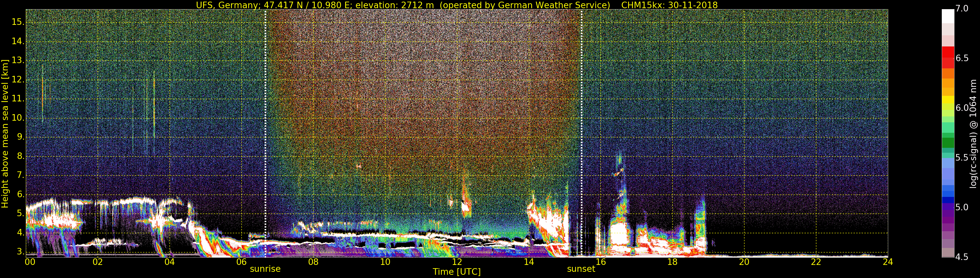
Task: Click height tick label '14.' on the height axis
Action: pos(18,41)
